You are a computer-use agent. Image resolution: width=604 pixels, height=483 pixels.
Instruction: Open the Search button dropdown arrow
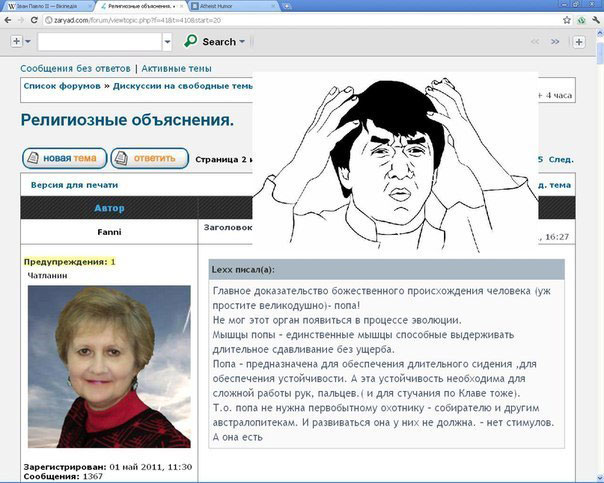coord(242,42)
